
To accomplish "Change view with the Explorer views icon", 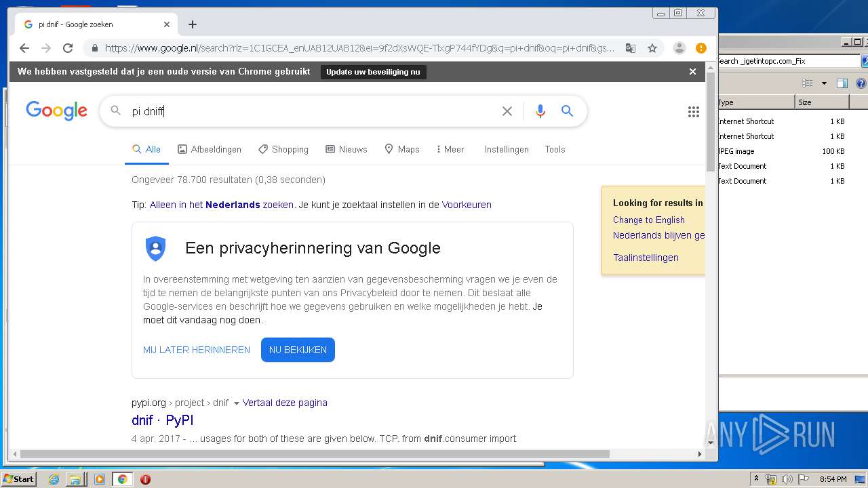I will pos(808,83).
